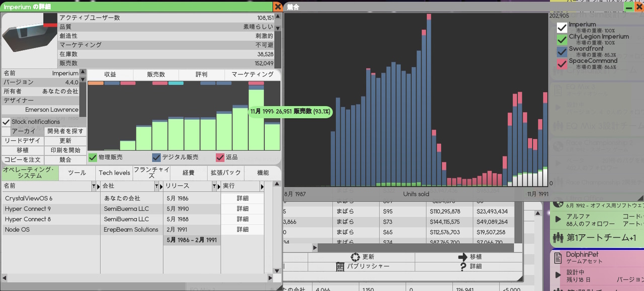
Task: Open the 機能 tab
Action: (263, 173)
